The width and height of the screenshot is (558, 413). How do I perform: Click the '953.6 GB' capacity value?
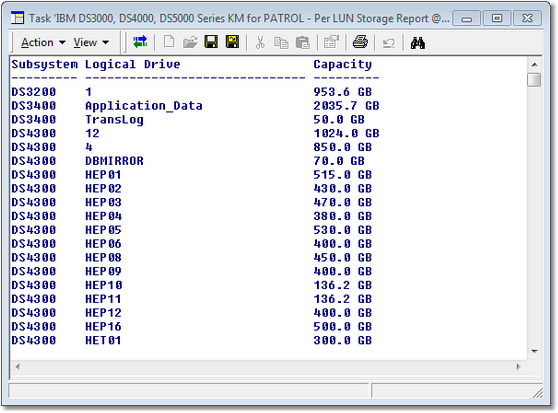[x=343, y=92]
